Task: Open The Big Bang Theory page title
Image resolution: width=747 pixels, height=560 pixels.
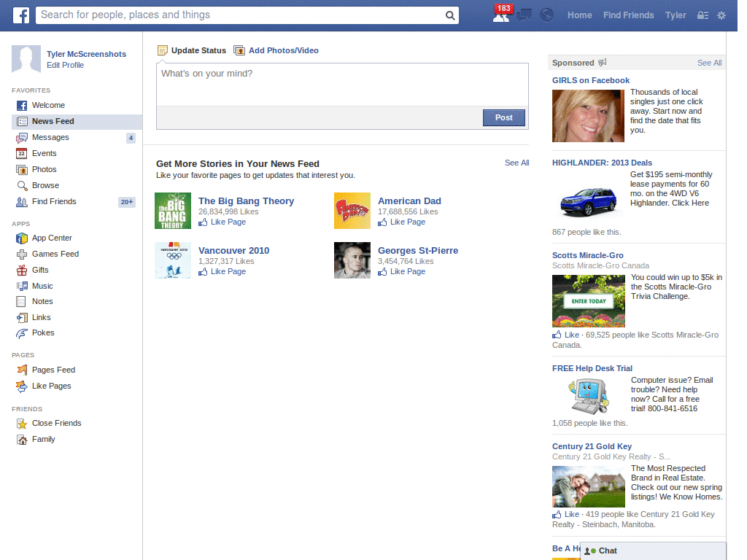Action: (247, 201)
